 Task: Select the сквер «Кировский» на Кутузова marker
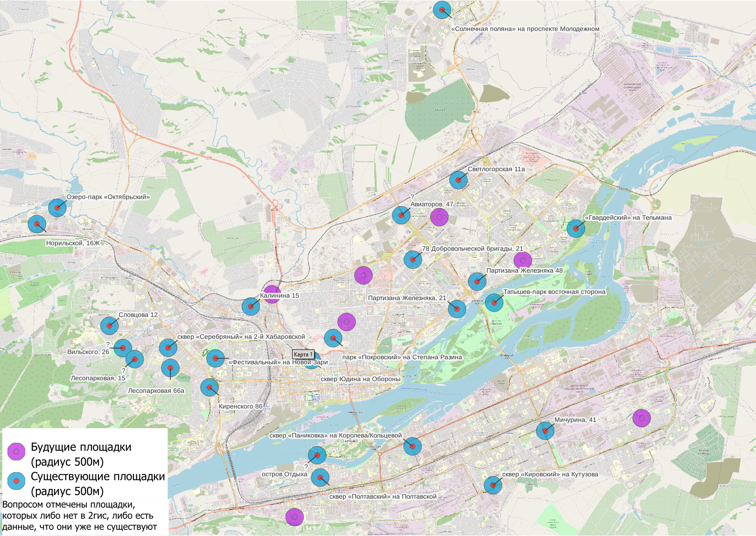coord(493,486)
